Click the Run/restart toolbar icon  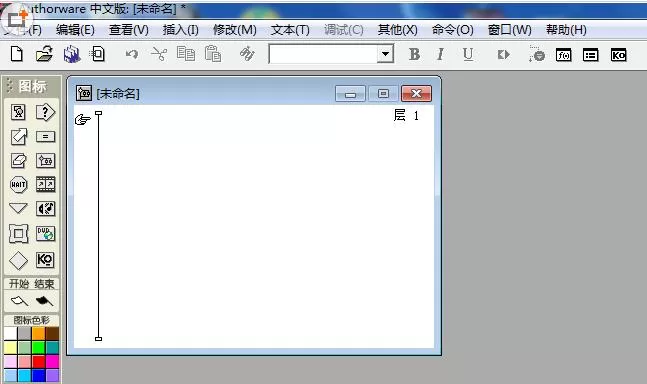[503, 54]
